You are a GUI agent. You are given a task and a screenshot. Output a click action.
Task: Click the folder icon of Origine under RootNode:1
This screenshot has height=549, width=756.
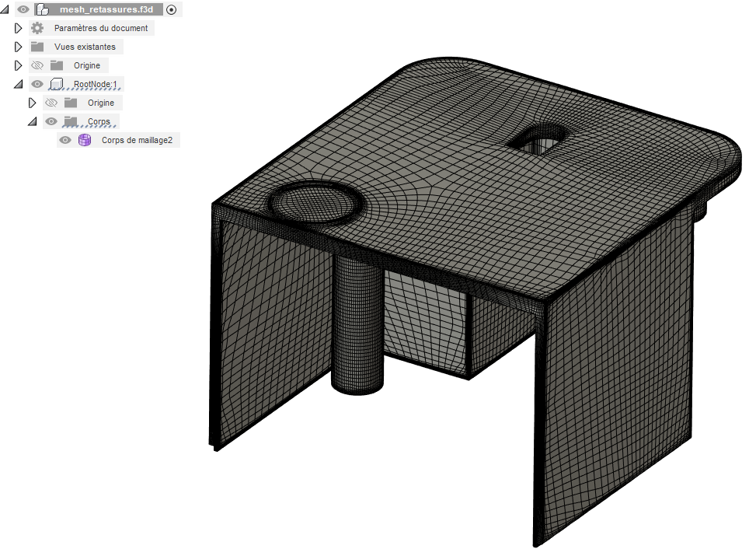71,103
